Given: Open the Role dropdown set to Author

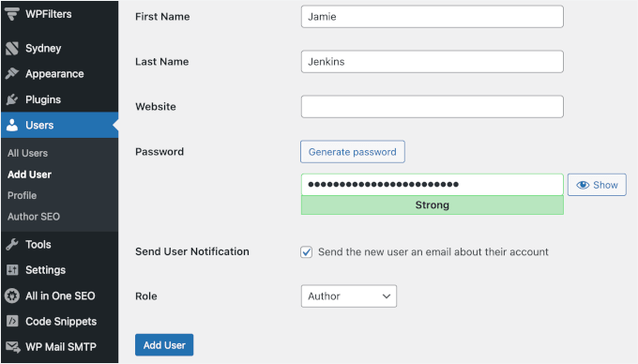Looking at the screenshot, I should (349, 296).
